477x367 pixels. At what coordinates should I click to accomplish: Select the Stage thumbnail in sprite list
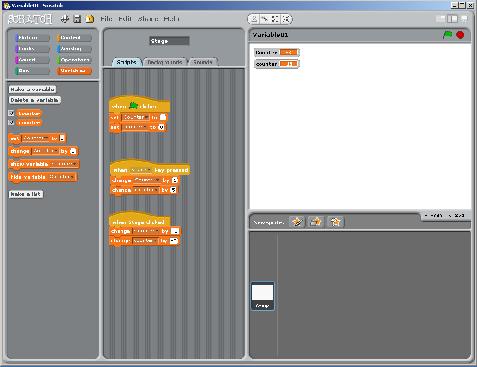click(263, 296)
